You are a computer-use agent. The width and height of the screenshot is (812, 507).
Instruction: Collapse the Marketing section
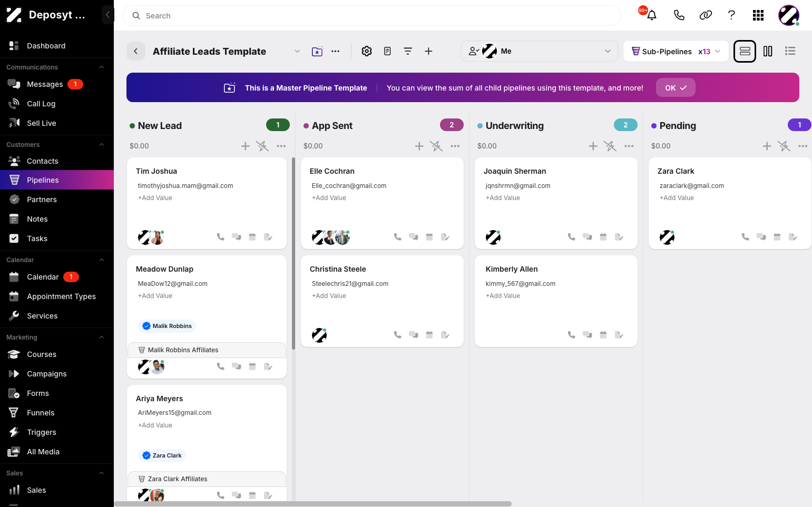pos(102,337)
